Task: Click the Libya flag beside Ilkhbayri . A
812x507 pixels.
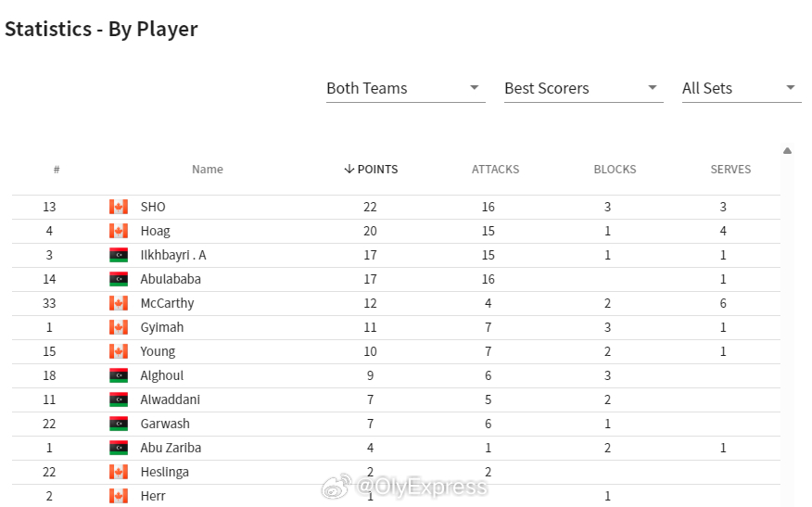Action: pyautogui.click(x=119, y=255)
